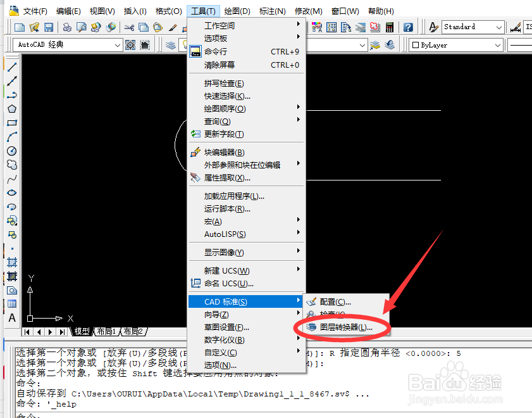
Task: Click the Plot Preview icon
Action: point(82,27)
